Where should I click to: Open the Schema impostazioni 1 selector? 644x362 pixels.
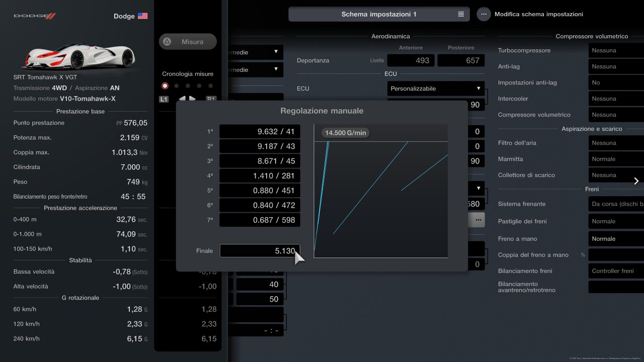click(x=379, y=14)
